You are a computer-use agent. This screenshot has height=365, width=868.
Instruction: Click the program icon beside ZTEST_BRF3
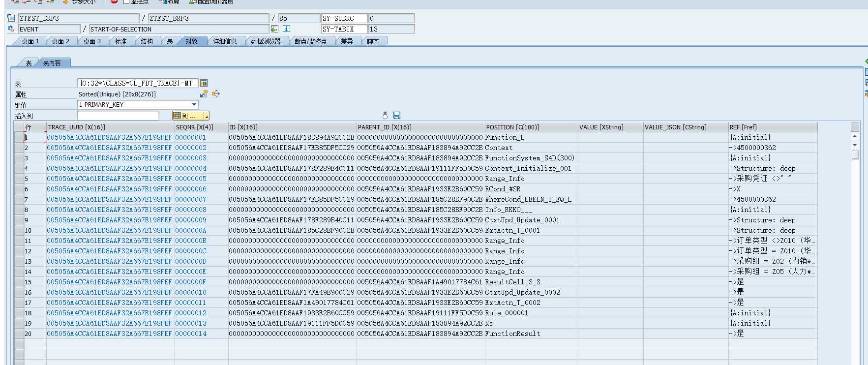[11, 18]
